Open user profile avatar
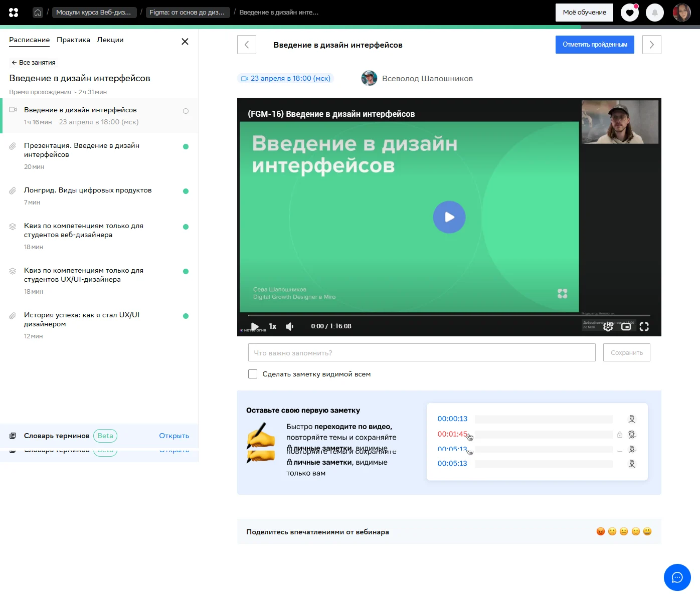 click(x=682, y=13)
